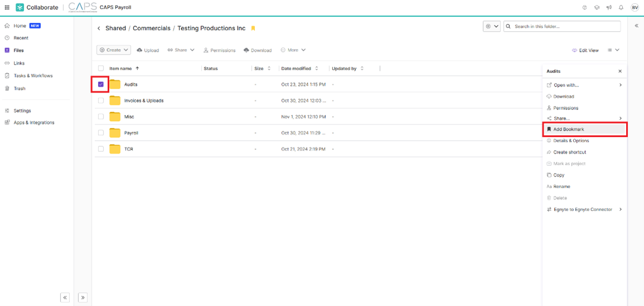Viewport: 644px width, 306px height.
Task: Click the Status column header
Action: pyautogui.click(x=211, y=68)
